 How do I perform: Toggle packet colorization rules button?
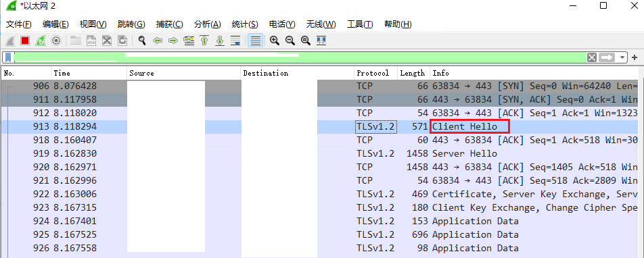[256, 41]
